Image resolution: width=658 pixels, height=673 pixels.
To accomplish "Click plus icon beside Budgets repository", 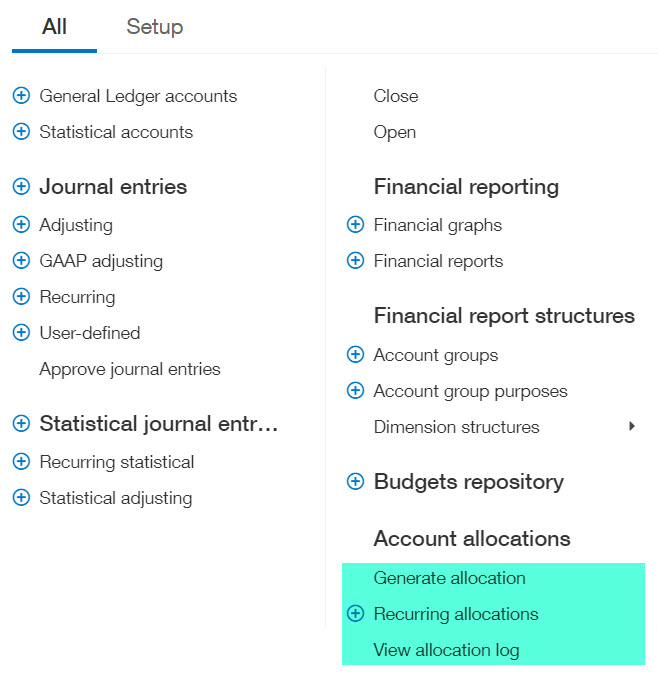I will [x=355, y=482].
